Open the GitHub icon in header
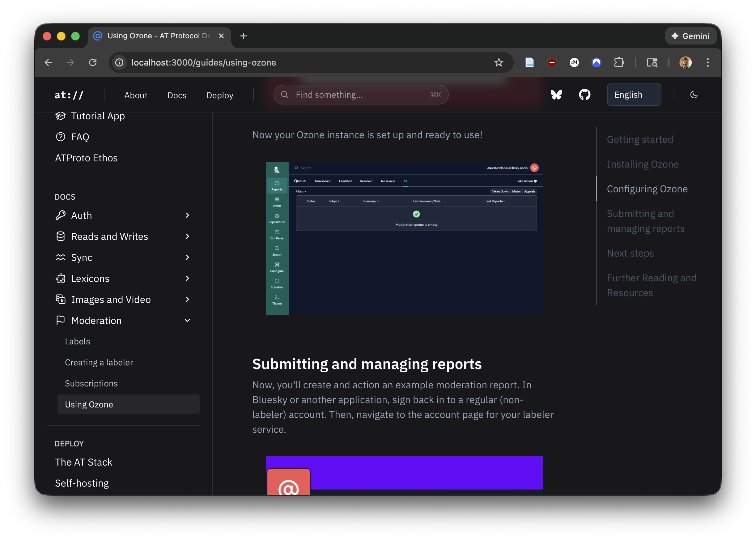756x541 pixels. point(584,95)
